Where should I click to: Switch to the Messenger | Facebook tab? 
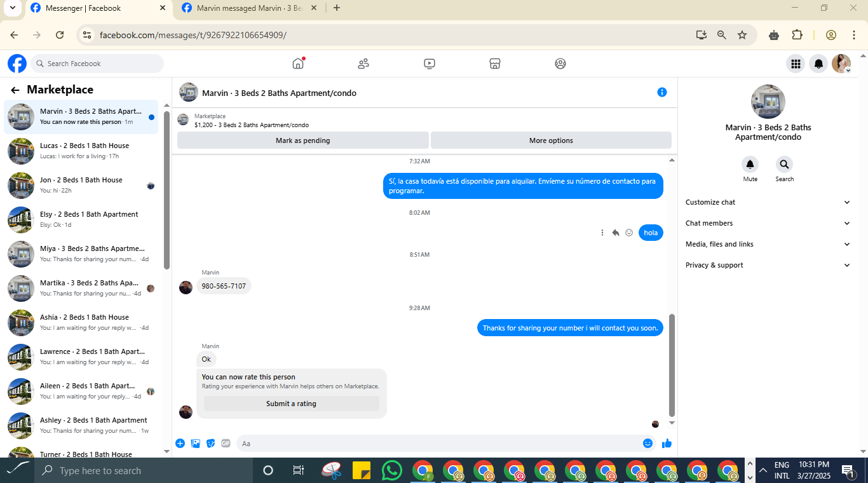point(98,8)
